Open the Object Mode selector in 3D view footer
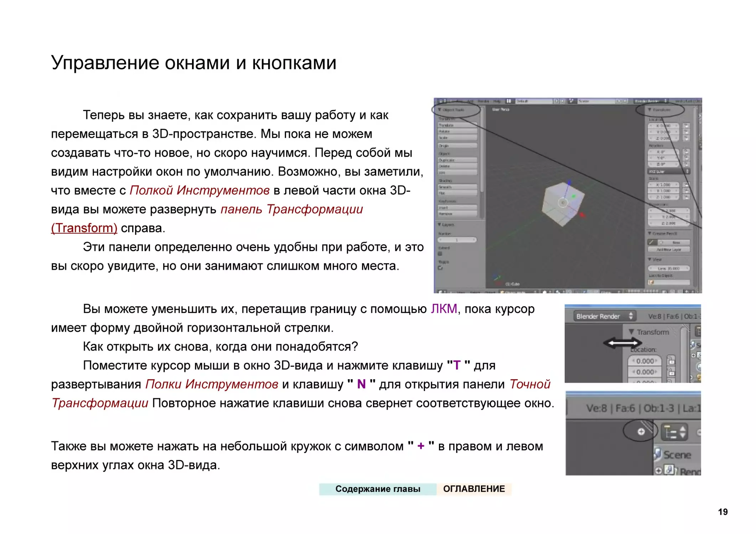Image resolution: width=756 pixels, height=534 pixels. (x=518, y=292)
